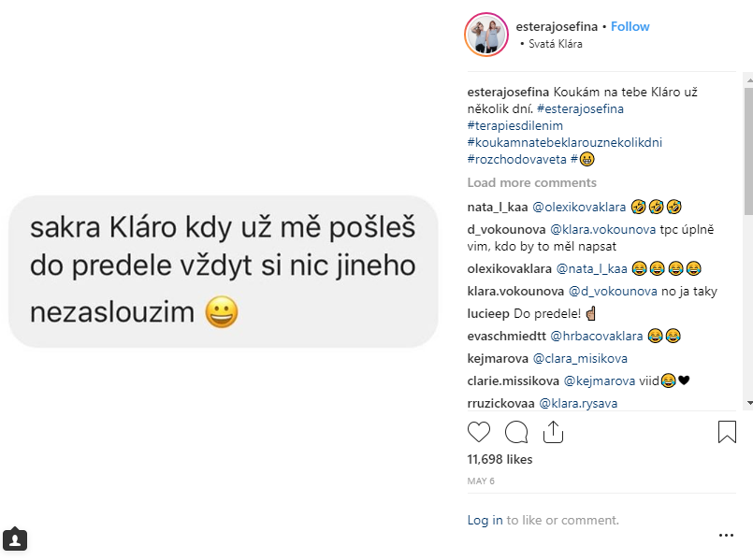View the 11,698 likes list
The image size is (753, 560).
click(500, 459)
